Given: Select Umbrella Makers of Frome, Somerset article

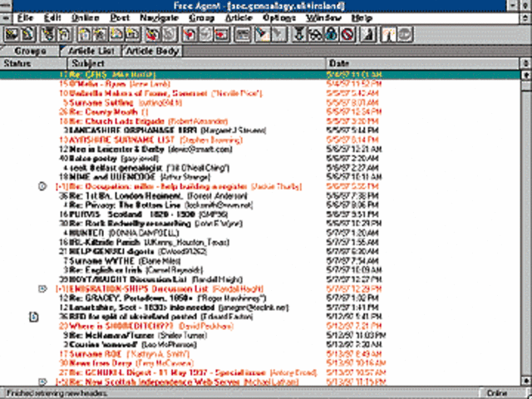Looking at the screenshot, I should click(x=260, y=93).
